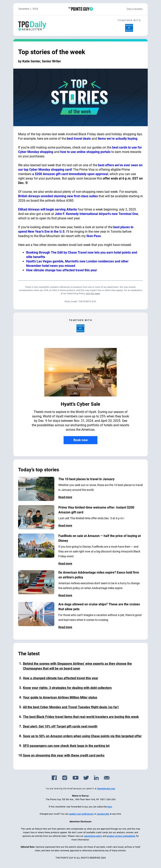Viewport: 161px width, 868px height.
Task: Click the World of Hyatt logo in header
Action: click(129, 28)
